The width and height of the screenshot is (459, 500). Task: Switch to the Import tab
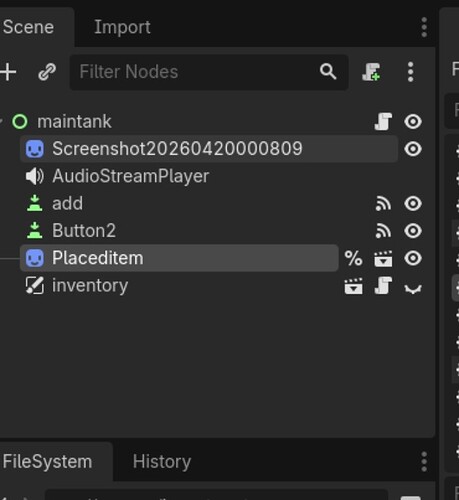(122, 27)
